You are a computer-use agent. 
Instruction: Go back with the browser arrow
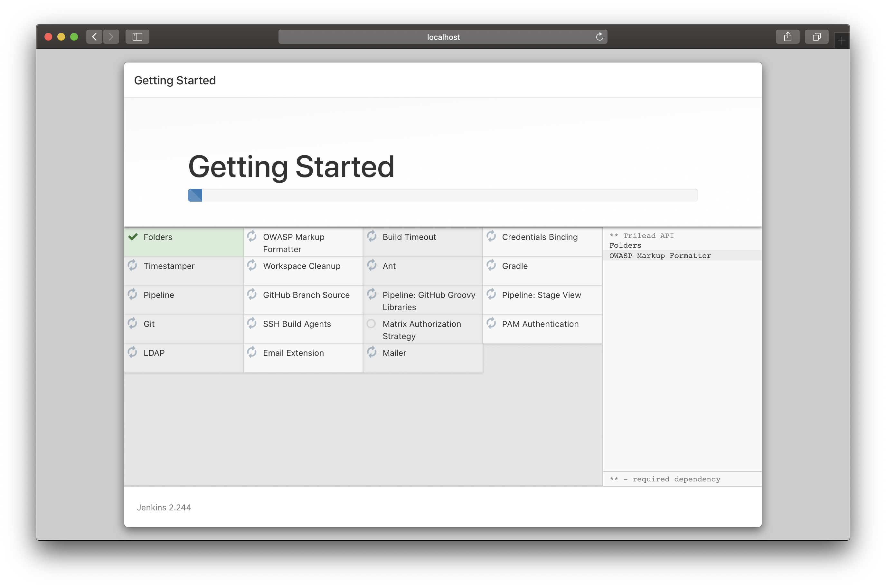tap(94, 37)
